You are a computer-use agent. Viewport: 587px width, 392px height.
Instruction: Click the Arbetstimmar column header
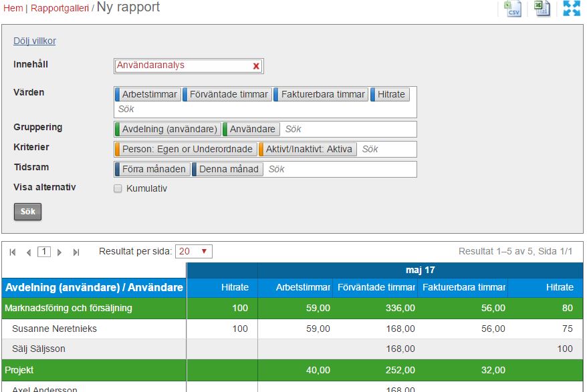(x=296, y=288)
